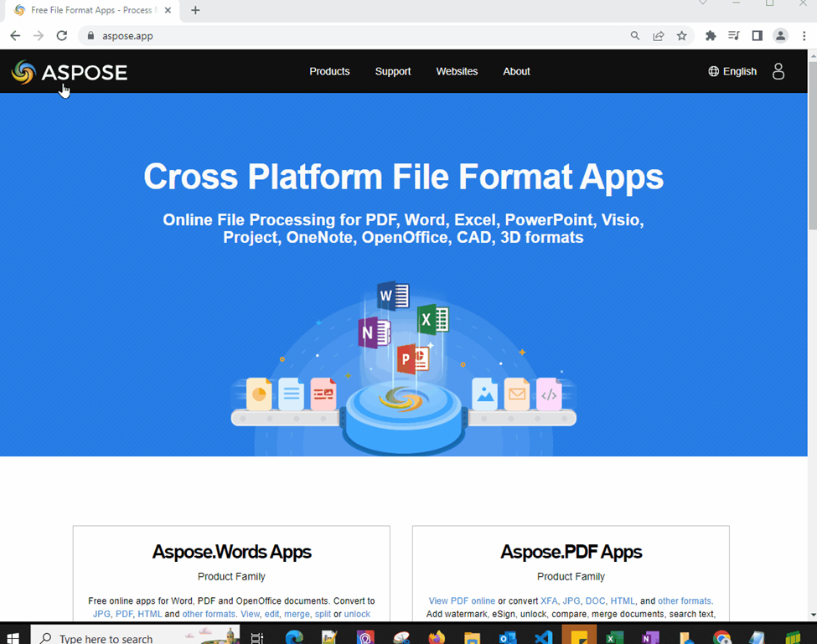Click the 'merge' link in Words Apps card

(x=297, y=615)
